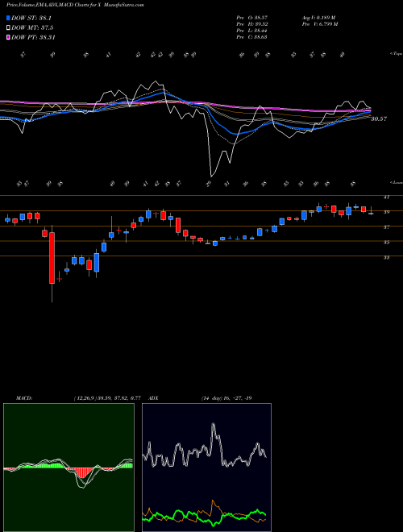Click the 'ADX' panel label
This screenshot has width=403, height=532.
click(x=154, y=398)
